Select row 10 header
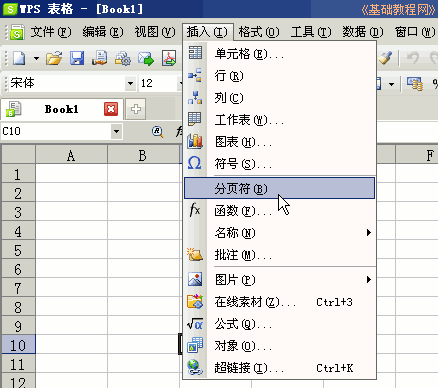The image size is (438, 388). point(18,345)
